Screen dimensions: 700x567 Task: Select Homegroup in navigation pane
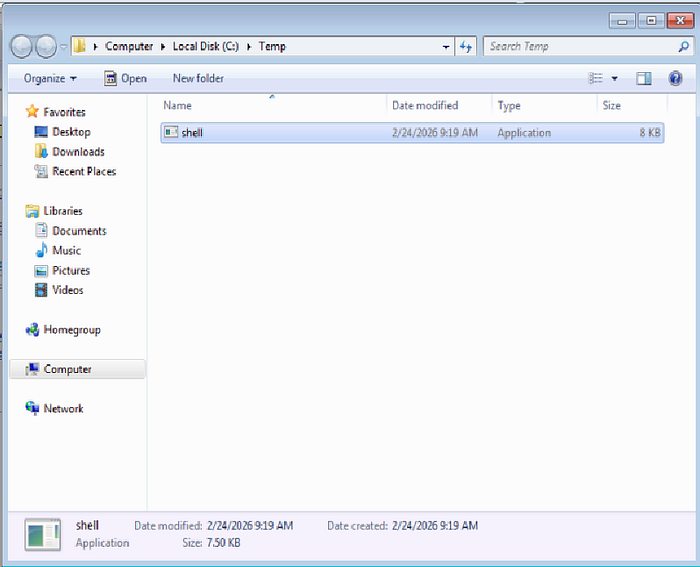pyautogui.click(x=72, y=330)
